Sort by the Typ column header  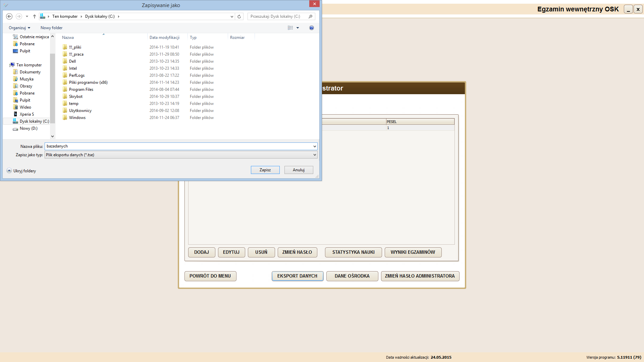pyautogui.click(x=208, y=38)
